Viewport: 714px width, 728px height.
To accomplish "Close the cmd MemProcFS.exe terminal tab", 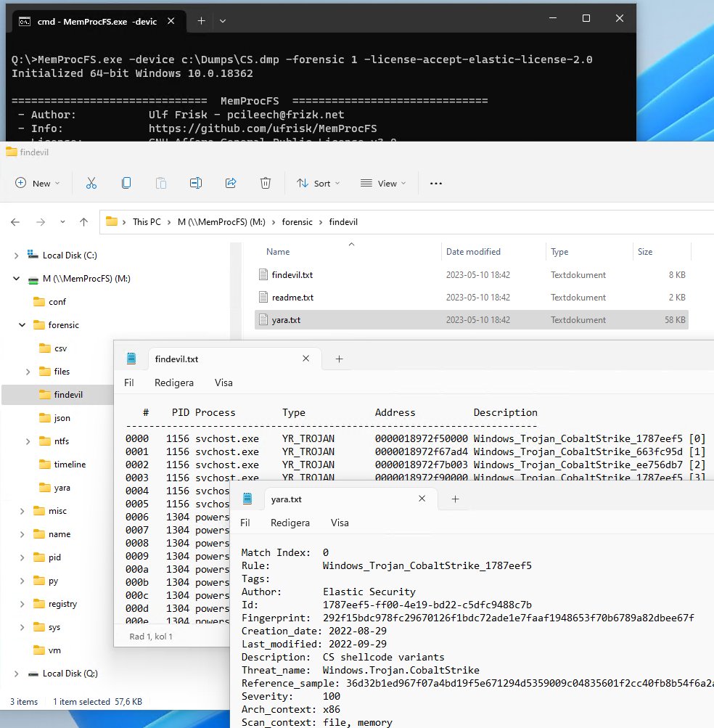I will pos(171,21).
